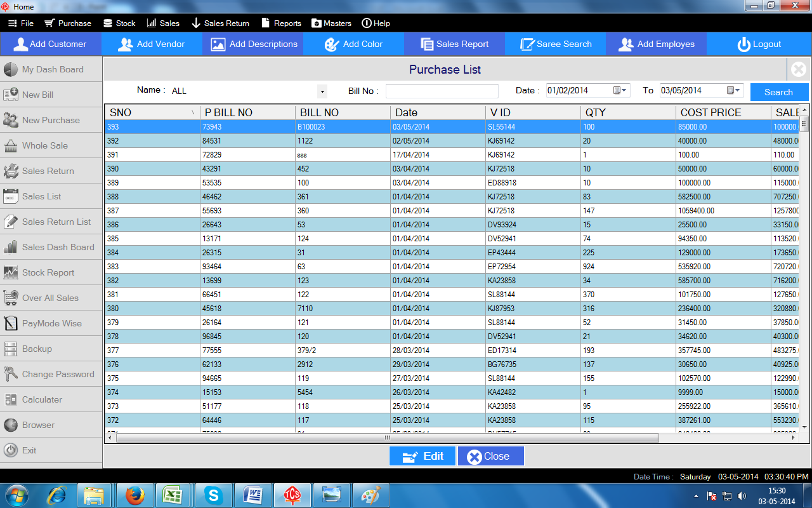Open the To date calendar dropdown
Image resolution: width=812 pixels, height=508 pixels.
734,91
